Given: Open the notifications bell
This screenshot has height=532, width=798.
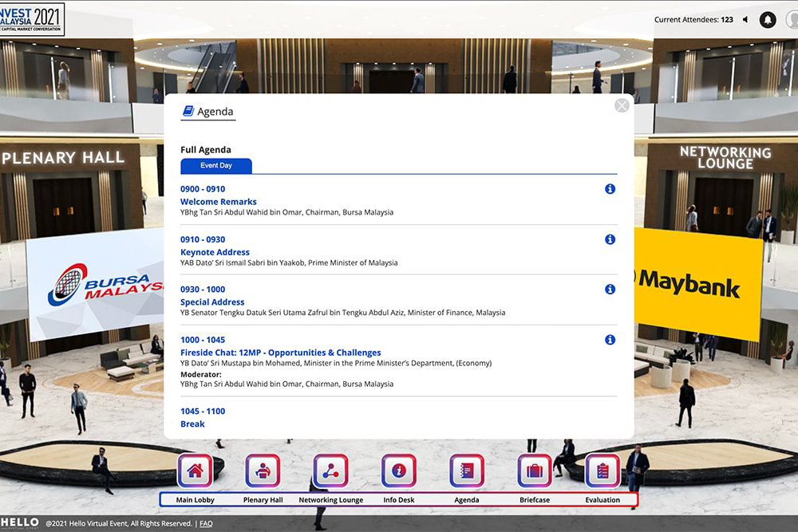Looking at the screenshot, I should pyautogui.click(x=768, y=20).
